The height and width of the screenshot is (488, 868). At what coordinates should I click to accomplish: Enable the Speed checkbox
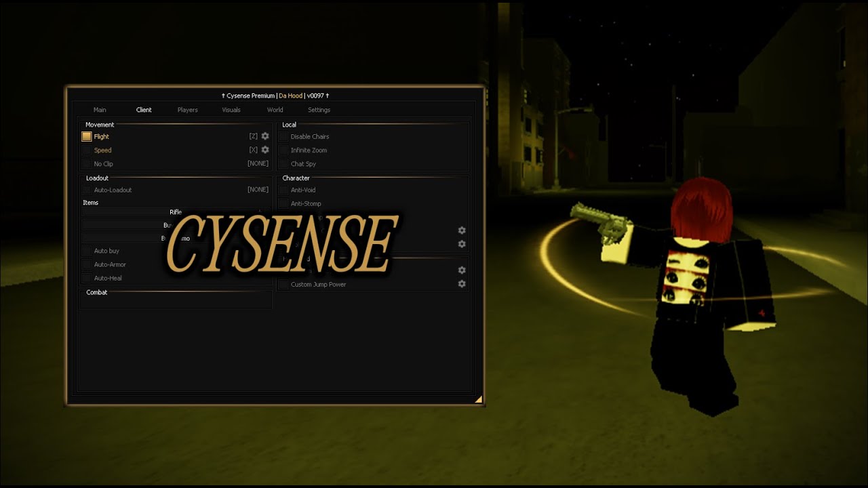[x=87, y=150]
